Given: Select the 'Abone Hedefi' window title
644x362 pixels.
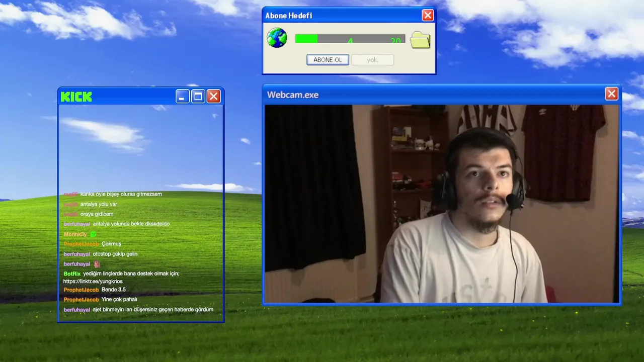Looking at the screenshot, I should 289,16.
